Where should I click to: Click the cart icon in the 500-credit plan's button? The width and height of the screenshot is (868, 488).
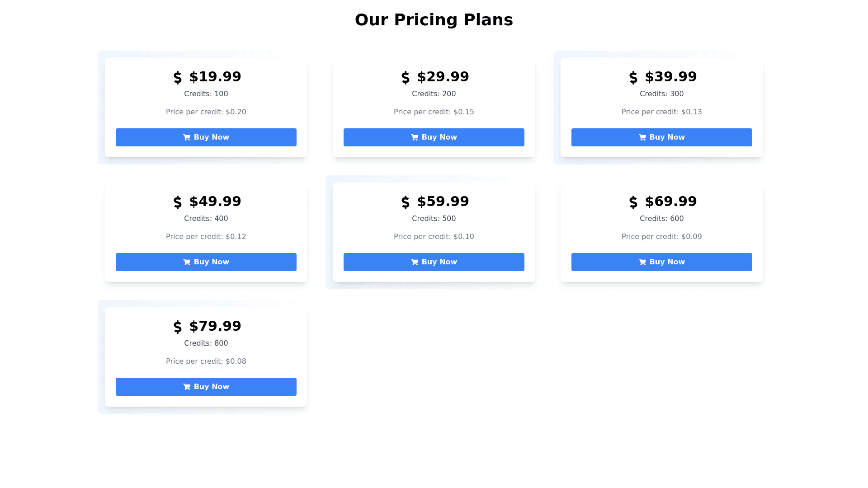coord(415,262)
